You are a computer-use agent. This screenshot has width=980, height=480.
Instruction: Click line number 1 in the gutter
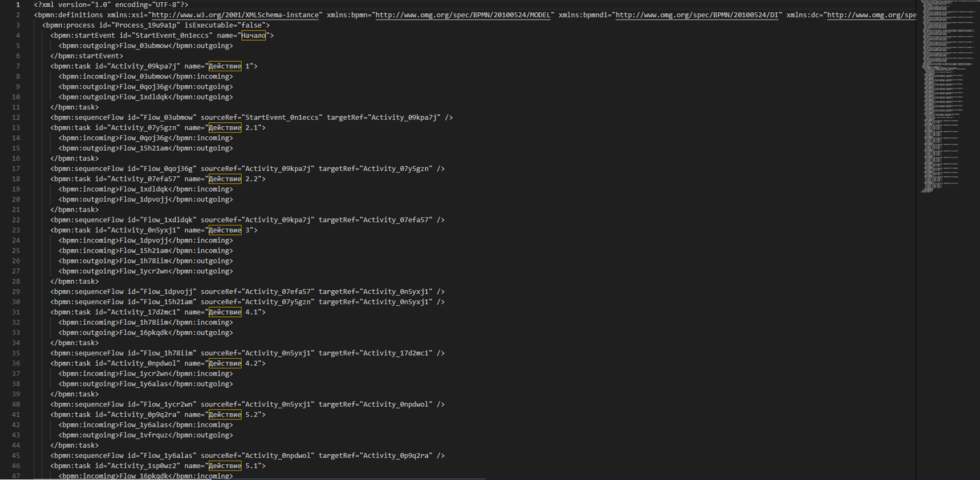click(x=18, y=5)
